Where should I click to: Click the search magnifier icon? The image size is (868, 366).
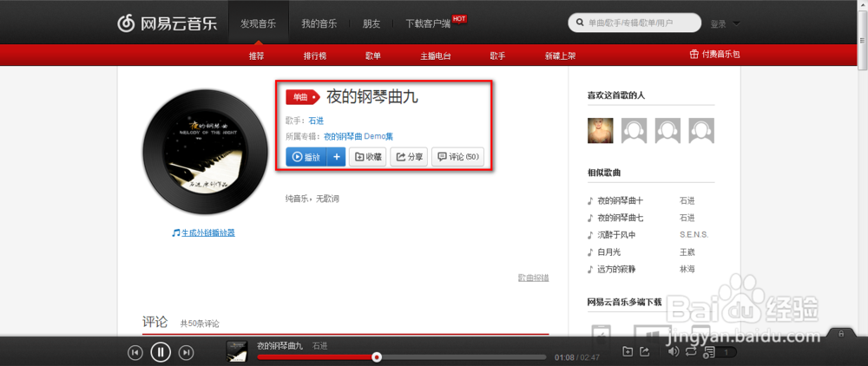(x=580, y=23)
